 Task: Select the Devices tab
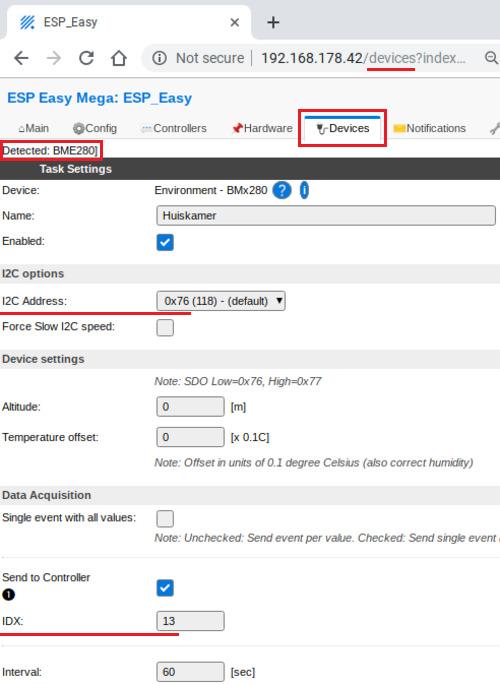(x=342, y=128)
